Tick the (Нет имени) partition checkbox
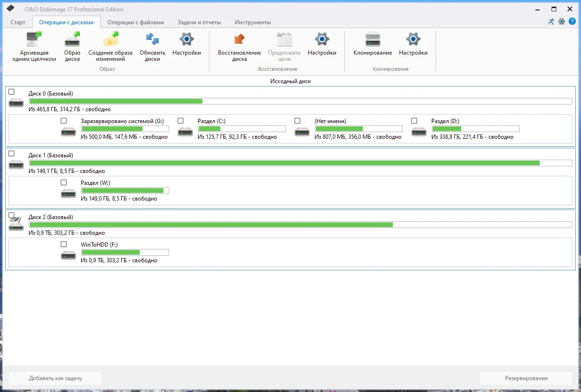Viewport: 581px width, 392px height. (297, 121)
